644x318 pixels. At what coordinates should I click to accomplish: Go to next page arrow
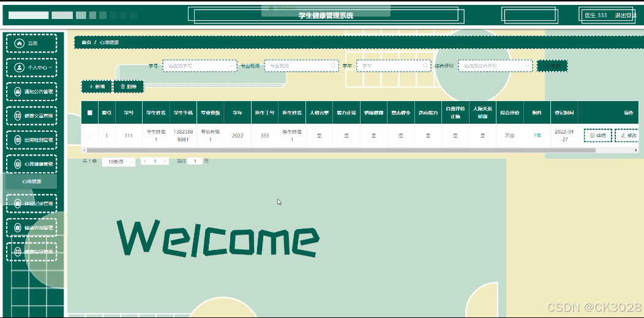(165, 161)
